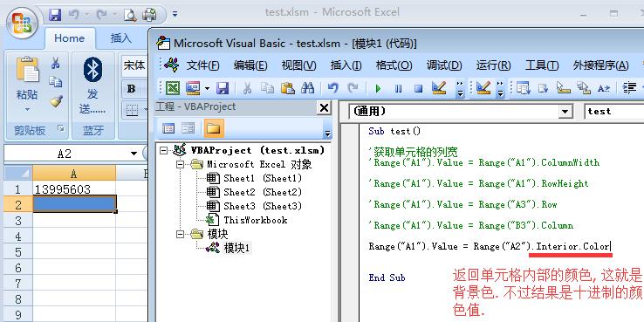Click the 粘贴 paste button in Excel
644x322 pixels.
(x=27, y=84)
